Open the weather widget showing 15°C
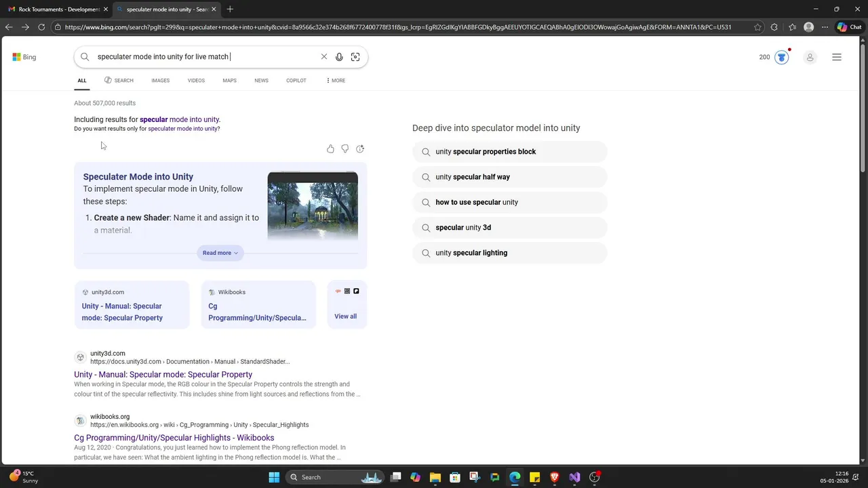This screenshot has width=868, height=488. point(24,477)
